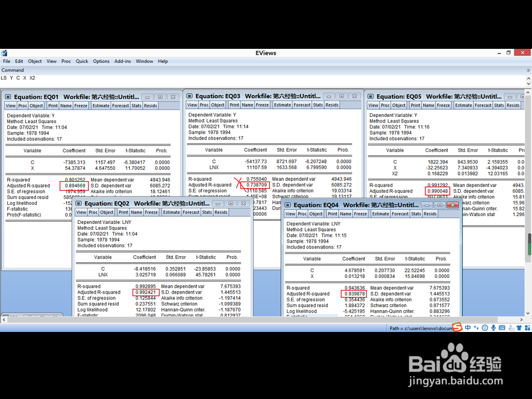Select EQ02 LNX coefficient 3.025719
Image resolution: width=532 pixels, height=399 pixels.
(145, 275)
